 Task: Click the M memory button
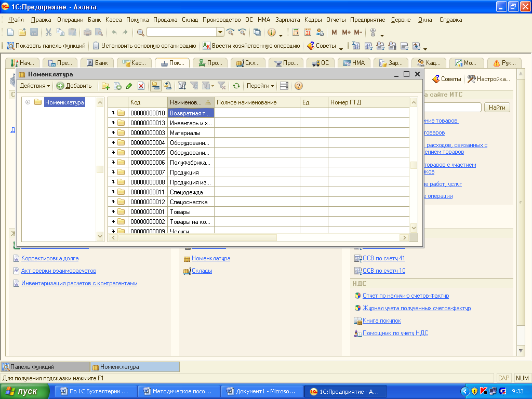334,32
